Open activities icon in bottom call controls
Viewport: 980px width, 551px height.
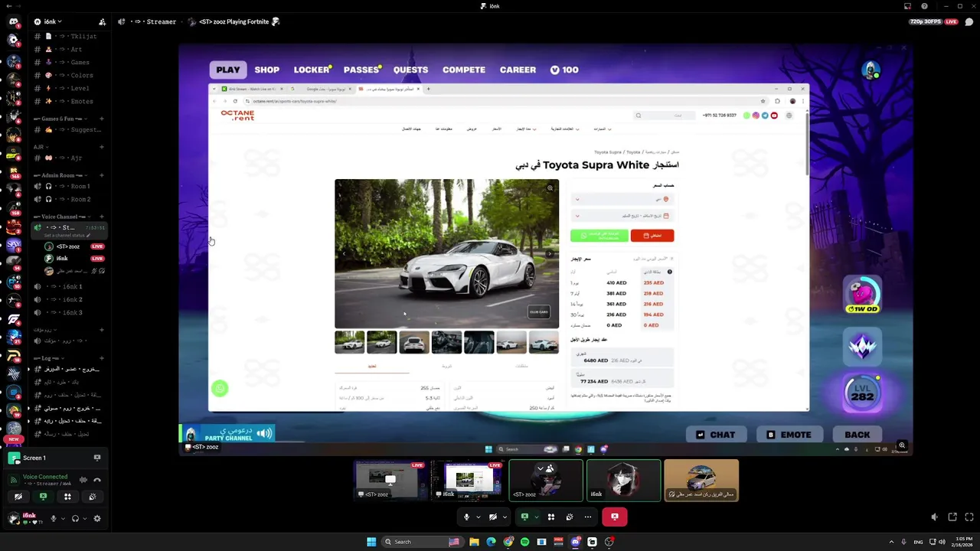(551, 517)
